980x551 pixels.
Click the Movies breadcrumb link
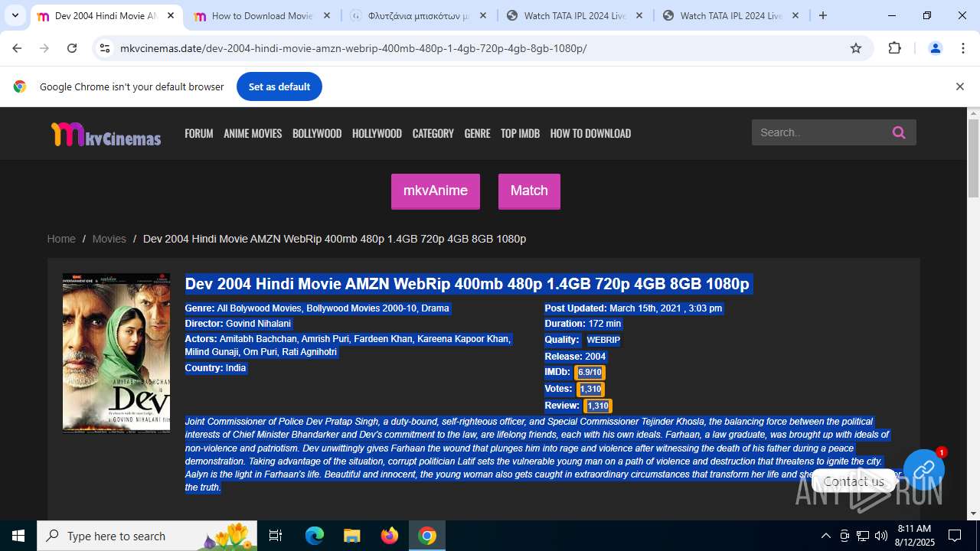109,239
